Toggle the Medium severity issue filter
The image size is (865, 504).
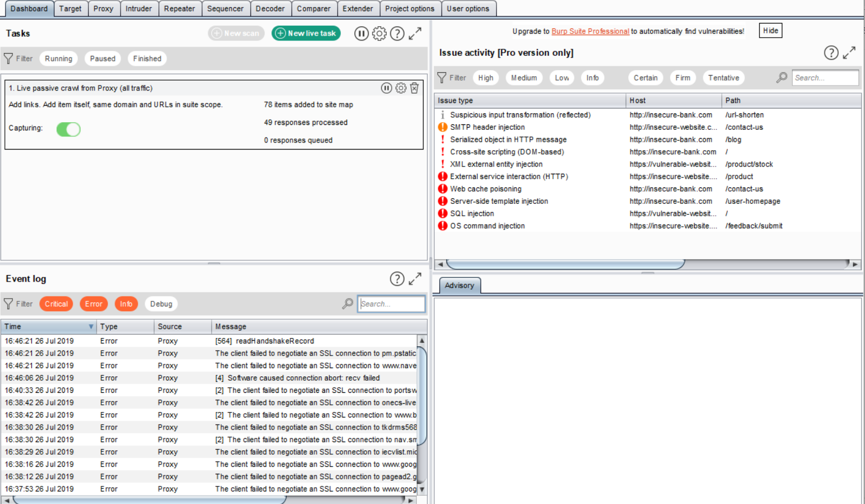point(524,78)
